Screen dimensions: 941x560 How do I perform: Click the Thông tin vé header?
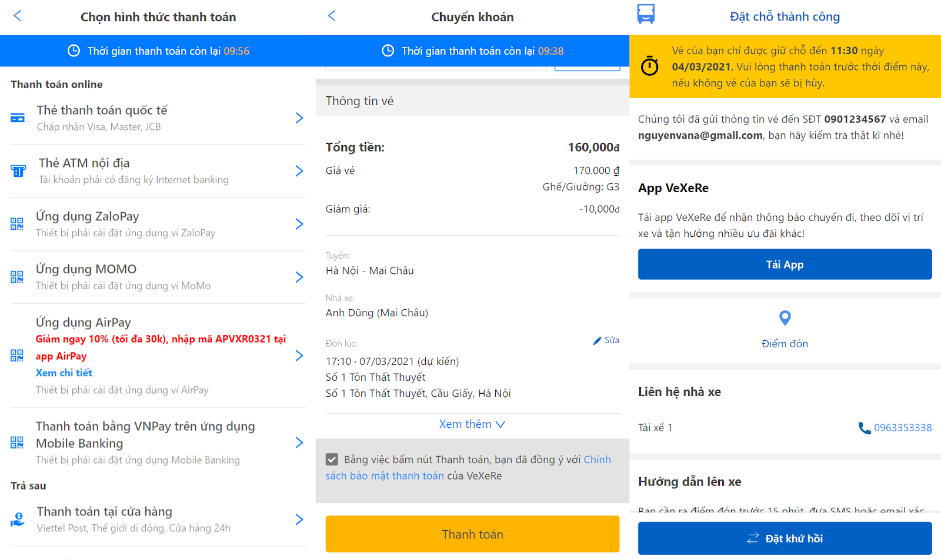click(360, 101)
